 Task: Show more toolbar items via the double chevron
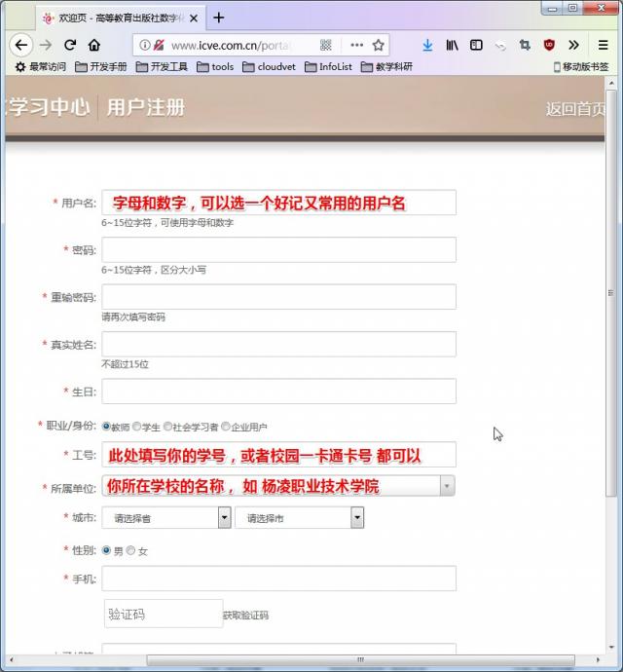(573, 45)
